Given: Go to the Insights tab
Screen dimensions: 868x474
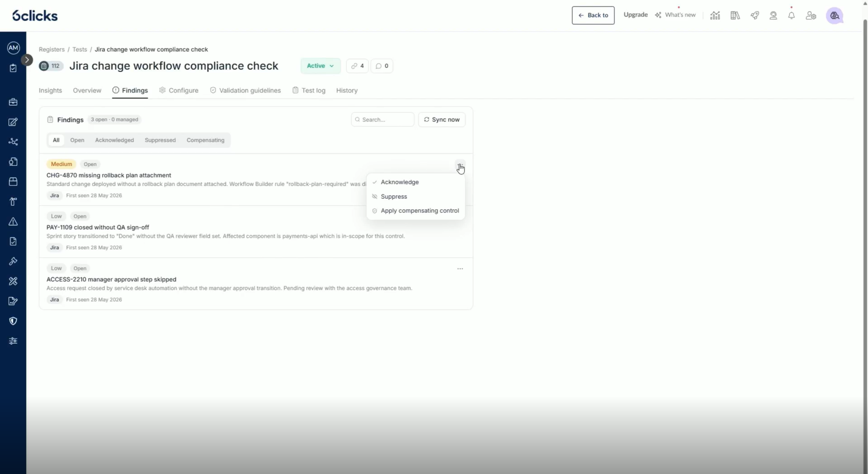Looking at the screenshot, I should pos(50,91).
